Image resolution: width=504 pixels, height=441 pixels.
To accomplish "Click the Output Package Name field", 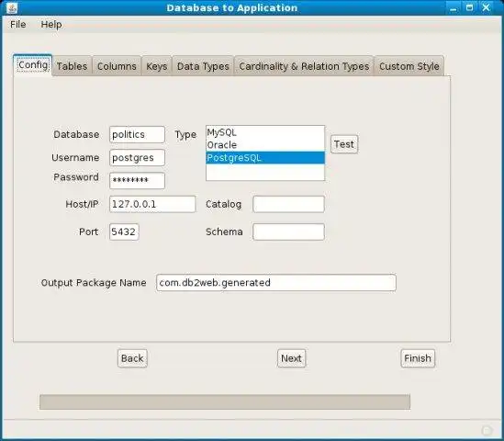I will pyautogui.click(x=276, y=282).
